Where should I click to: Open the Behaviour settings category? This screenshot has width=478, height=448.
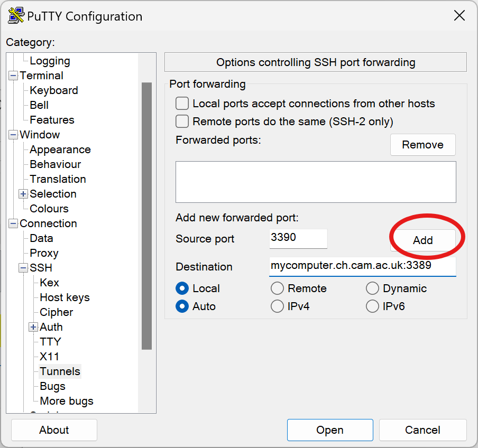point(55,164)
